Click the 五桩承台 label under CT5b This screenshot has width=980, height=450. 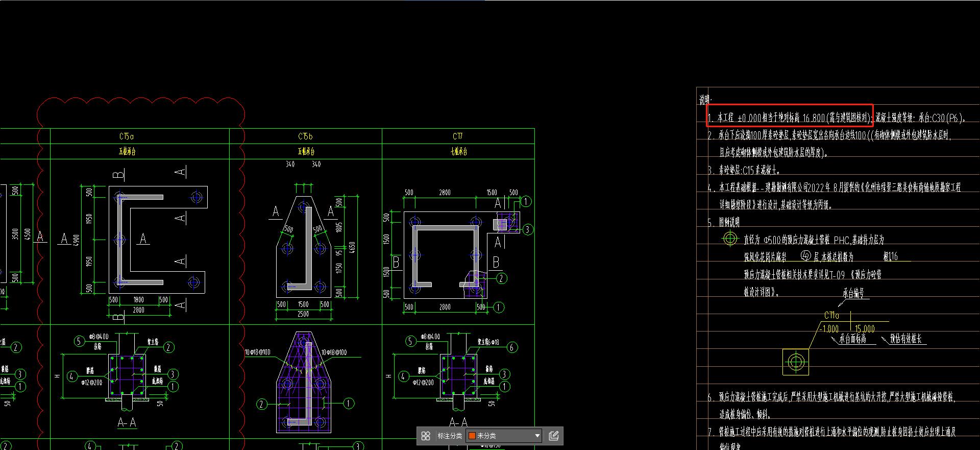click(x=306, y=152)
